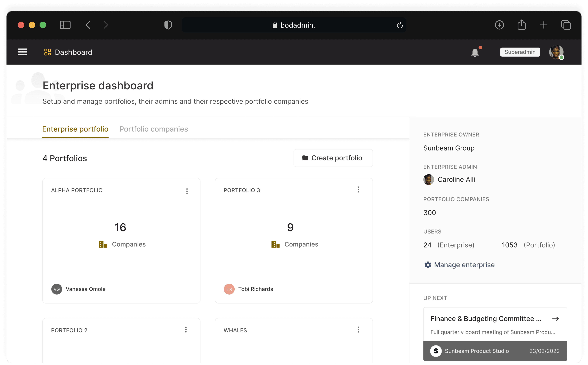
Task: Open the Alpha Portfolio card title
Action: pyautogui.click(x=77, y=190)
